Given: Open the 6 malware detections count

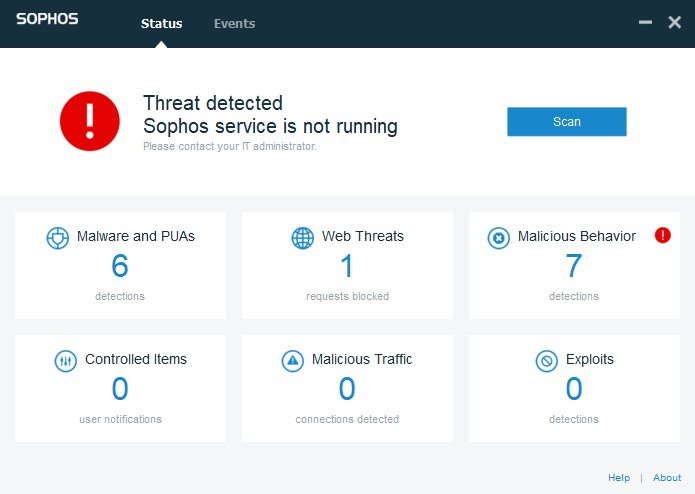Looking at the screenshot, I should tap(120, 266).
